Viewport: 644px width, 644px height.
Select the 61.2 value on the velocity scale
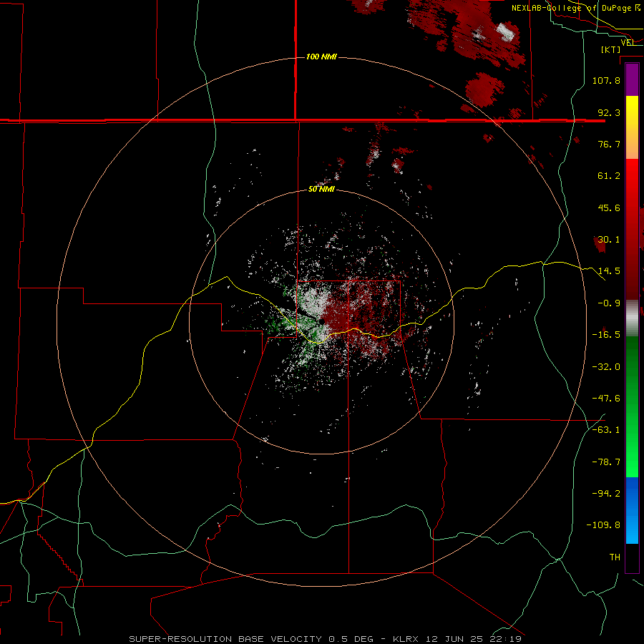(609, 176)
